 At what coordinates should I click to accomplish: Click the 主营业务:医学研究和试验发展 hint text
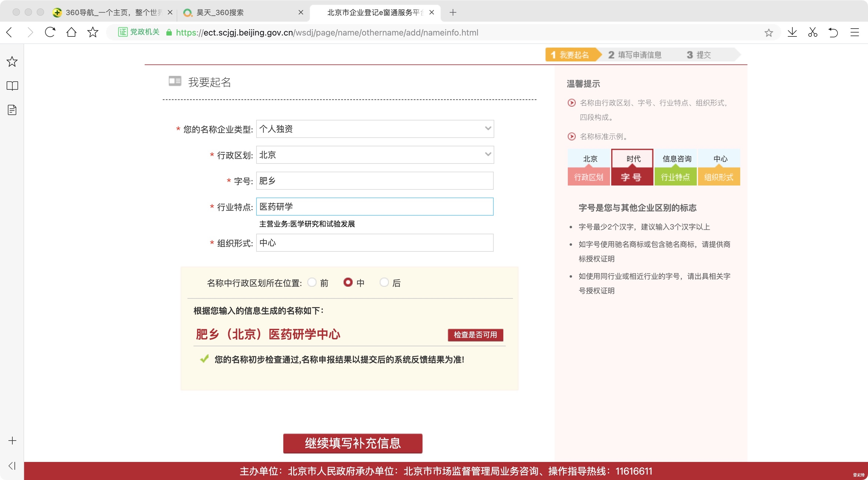307,224
